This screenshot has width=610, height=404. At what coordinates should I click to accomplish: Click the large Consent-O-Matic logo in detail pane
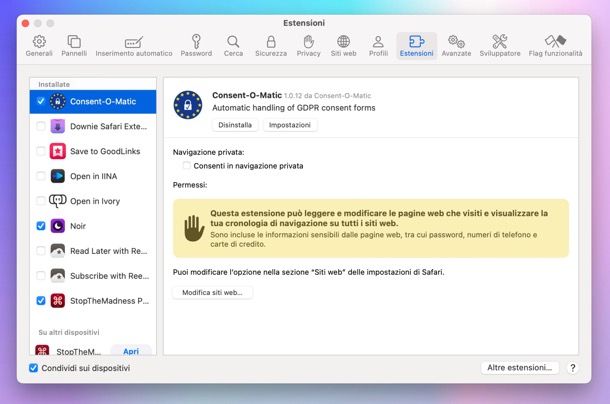point(188,105)
